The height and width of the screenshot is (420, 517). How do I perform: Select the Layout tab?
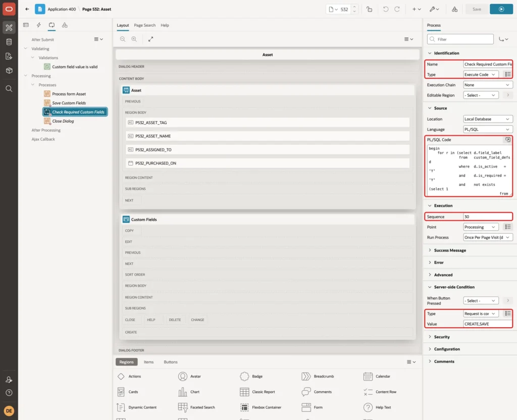coord(123,25)
